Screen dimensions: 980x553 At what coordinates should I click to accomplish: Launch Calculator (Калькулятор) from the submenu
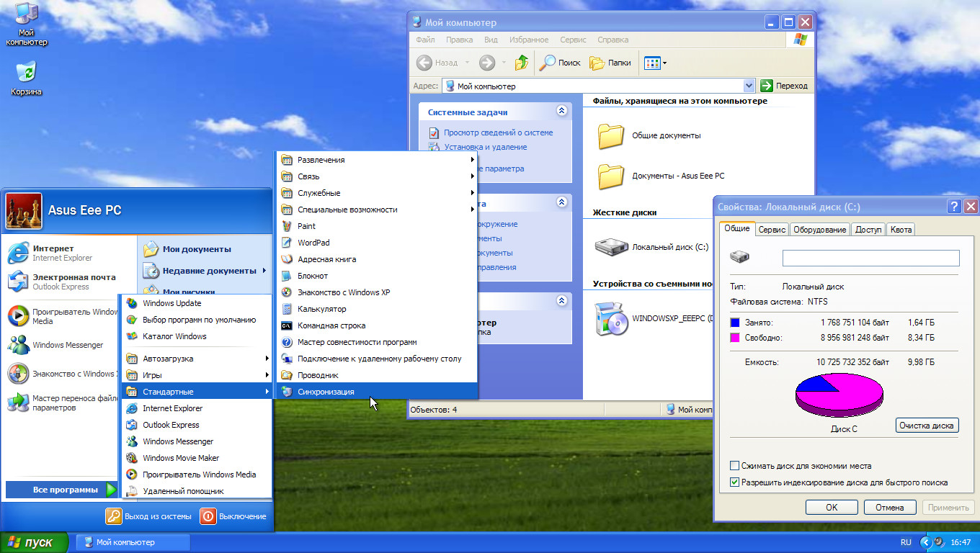(x=321, y=309)
